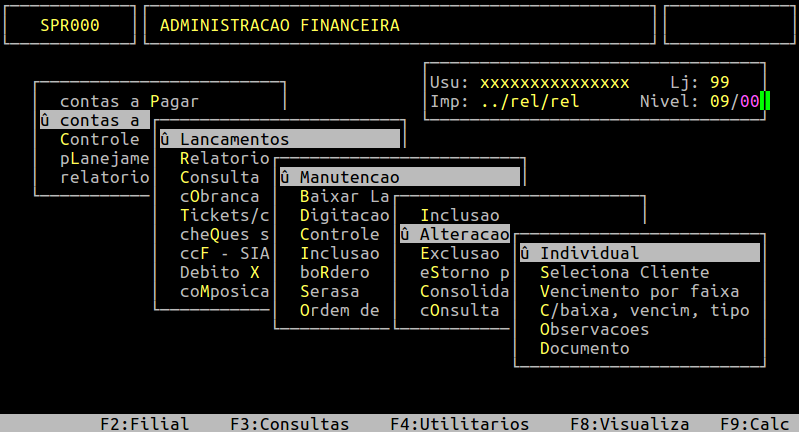Select the Exclusao menu item
Screen dimensions: 799x432
[459, 253]
